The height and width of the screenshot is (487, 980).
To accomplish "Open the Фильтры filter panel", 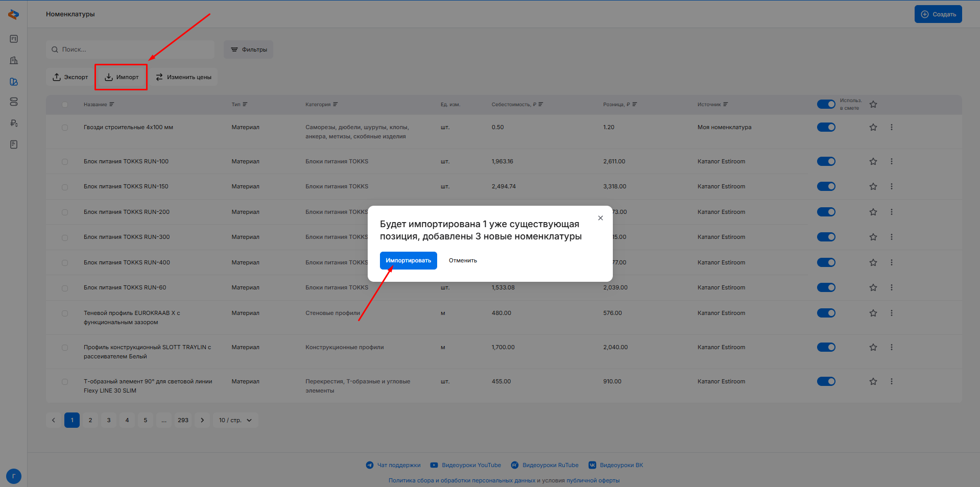I will (248, 50).
